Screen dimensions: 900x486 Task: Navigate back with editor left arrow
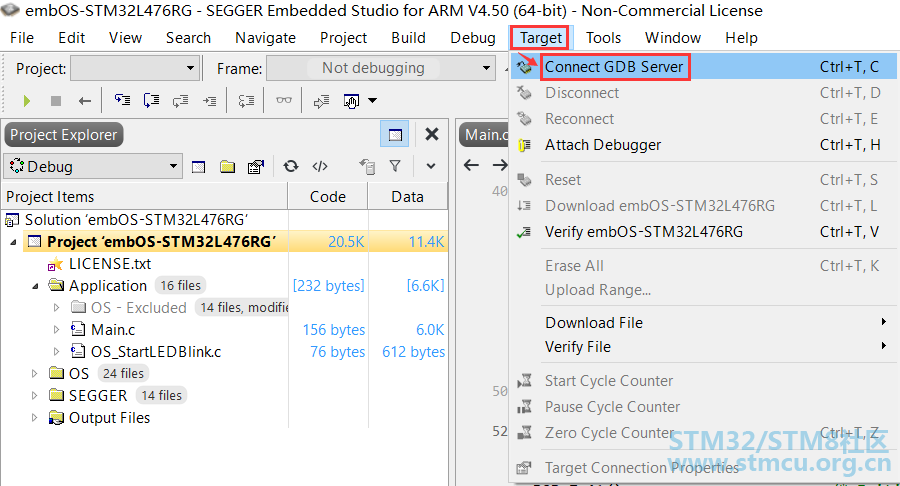(x=471, y=166)
